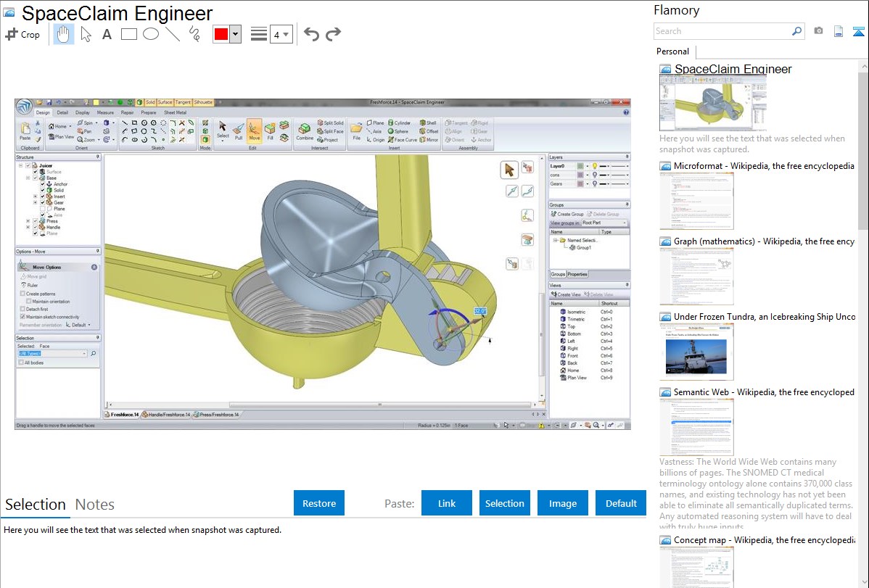The image size is (869, 588).
Task: Undo the last annotation
Action: [311, 34]
